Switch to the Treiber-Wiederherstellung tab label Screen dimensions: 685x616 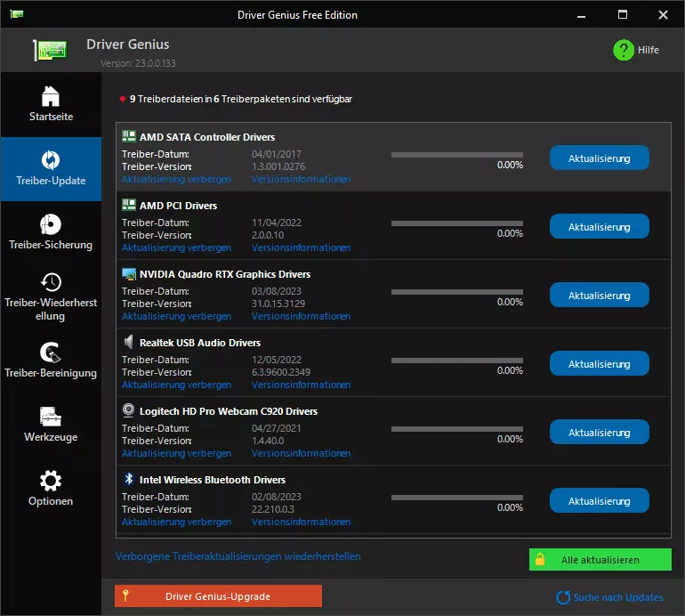51,309
